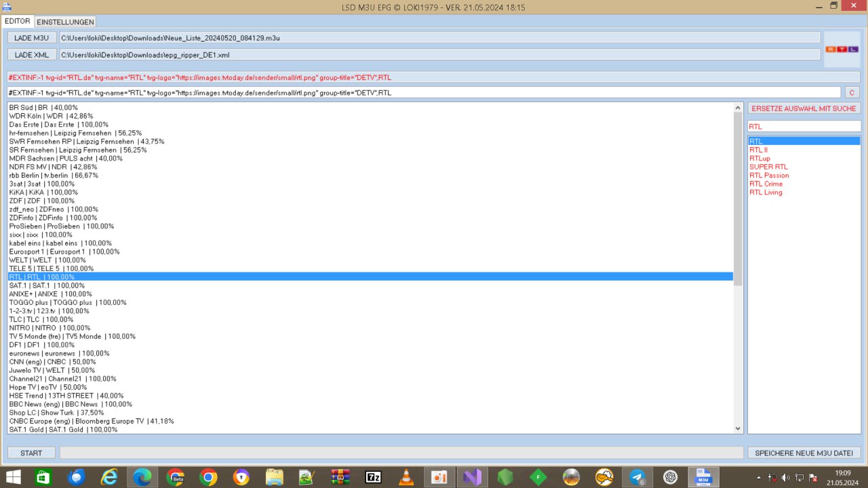This screenshot has height=488, width=868.
Task: Click channel list scrollbar up arrow
Action: coord(738,107)
